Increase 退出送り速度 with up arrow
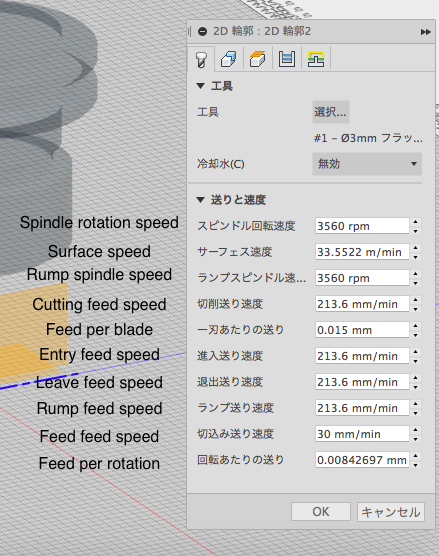Viewport: 439px width, 556px height. click(415, 378)
